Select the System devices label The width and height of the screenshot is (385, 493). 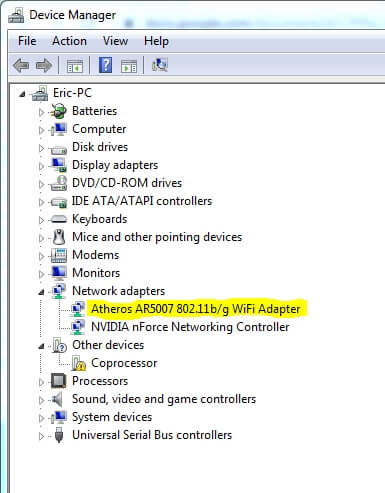click(112, 417)
